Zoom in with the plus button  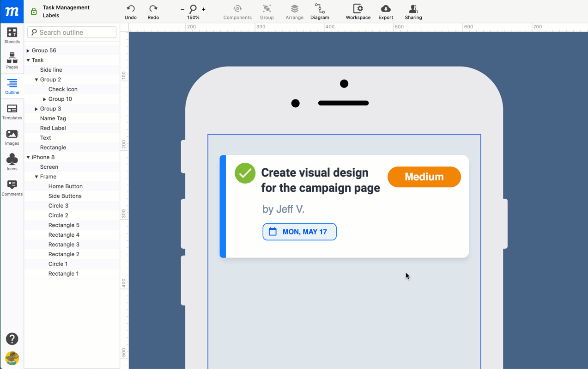[x=204, y=9]
